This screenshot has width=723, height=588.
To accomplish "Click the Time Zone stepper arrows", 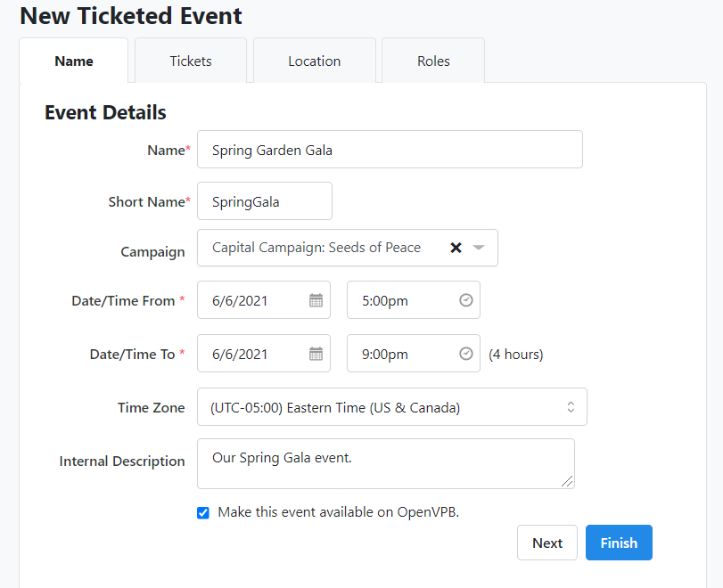I will (571, 407).
